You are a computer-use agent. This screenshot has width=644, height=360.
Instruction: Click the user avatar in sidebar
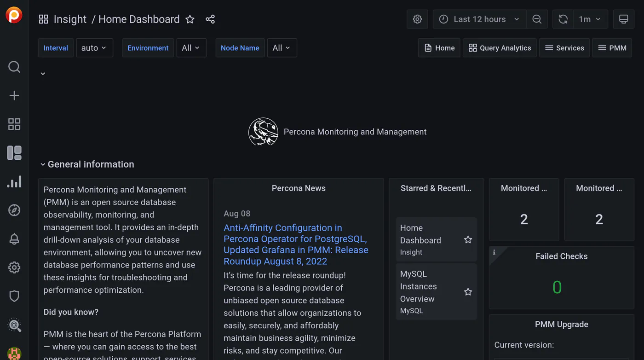click(x=14, y=353)
